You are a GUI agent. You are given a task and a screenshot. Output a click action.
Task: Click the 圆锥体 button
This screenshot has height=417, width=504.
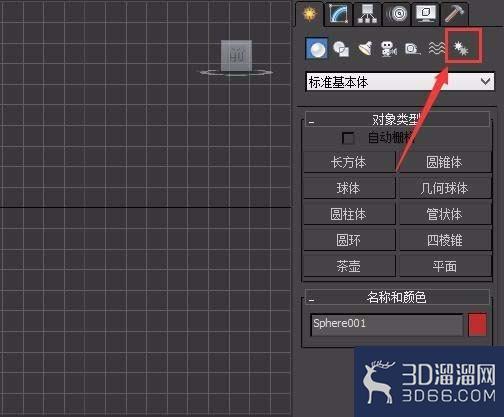tap(445, 162)
